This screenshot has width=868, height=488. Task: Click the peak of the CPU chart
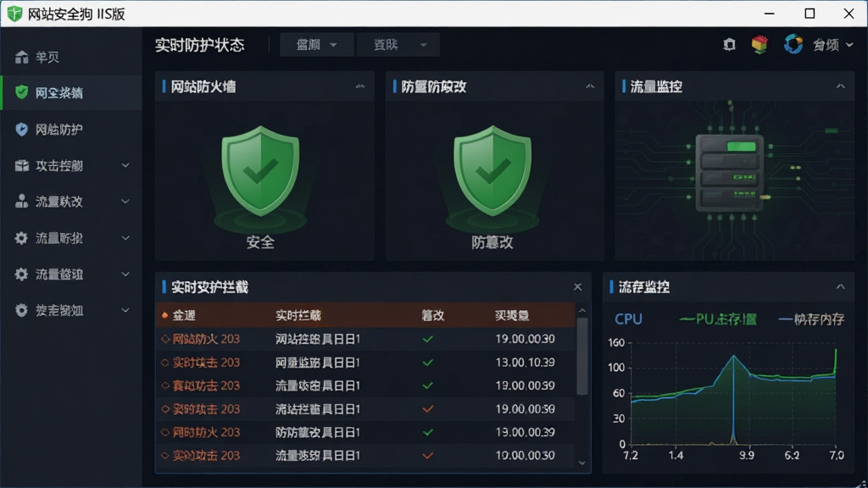(734, 356)
